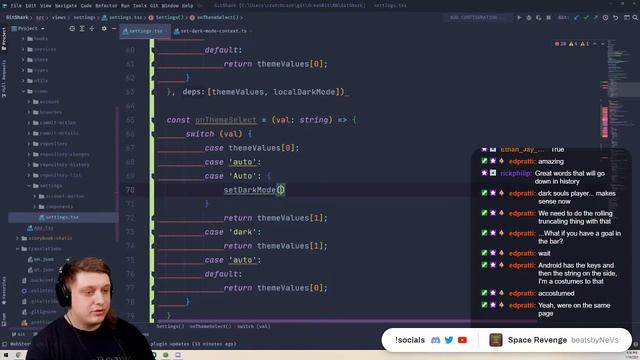Click the Git Show History clock icon
Image resolution: width=640 pixels, height=360 pixels.
605,18
